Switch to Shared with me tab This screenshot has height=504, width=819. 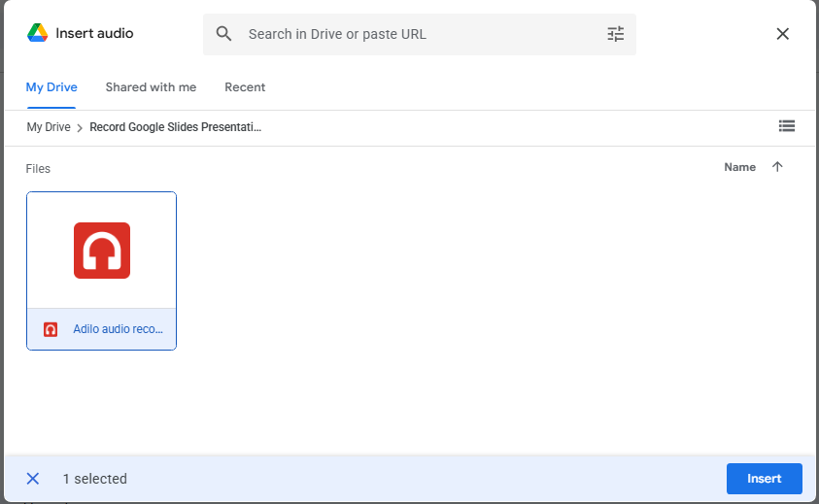click(x=151, y=87)
